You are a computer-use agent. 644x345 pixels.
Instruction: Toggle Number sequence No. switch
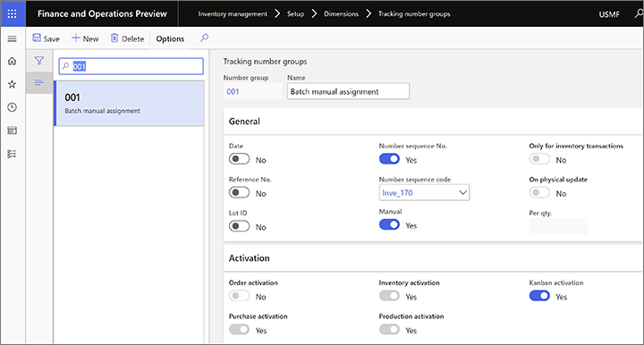pyautogui.click(x=389, y=159)
